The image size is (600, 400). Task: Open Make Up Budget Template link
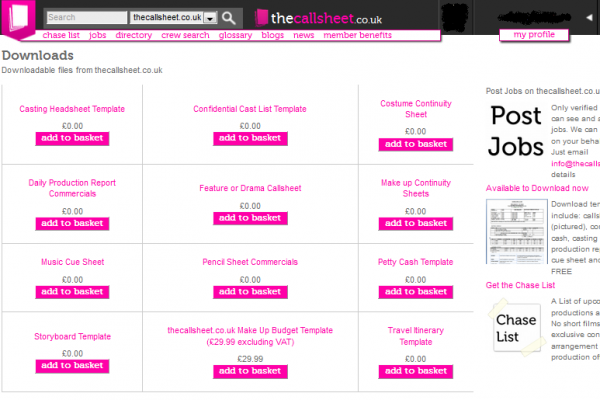(x=250, y=336)
